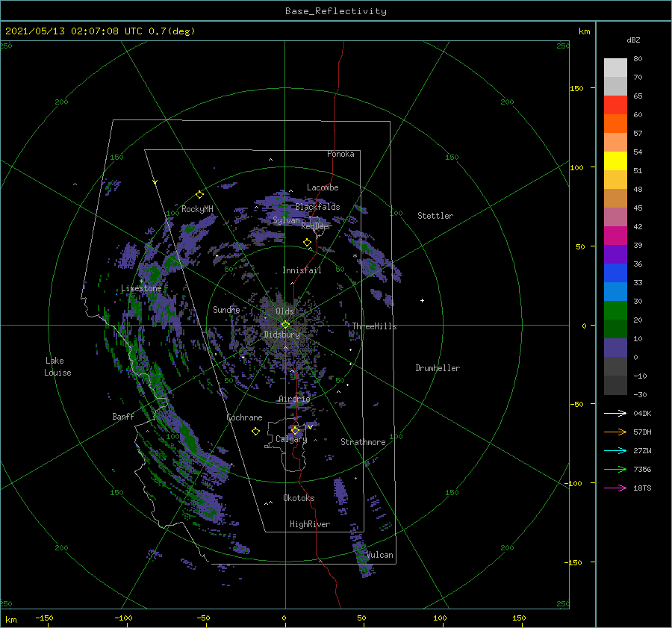This screenshot has height=628, width=672.
Task: Click the Ponoka city label
Action: (x=340, y=154)
